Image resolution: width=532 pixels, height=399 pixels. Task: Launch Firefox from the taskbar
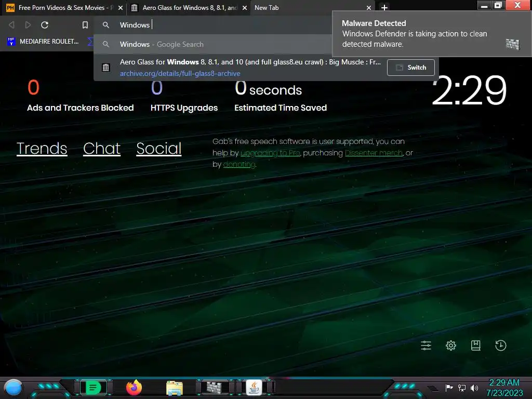point(134,388)
